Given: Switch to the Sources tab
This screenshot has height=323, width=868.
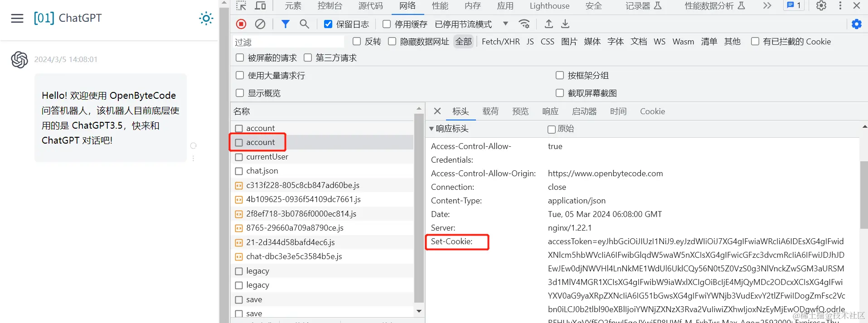Looking at the screenshot, I should point(371,6).
